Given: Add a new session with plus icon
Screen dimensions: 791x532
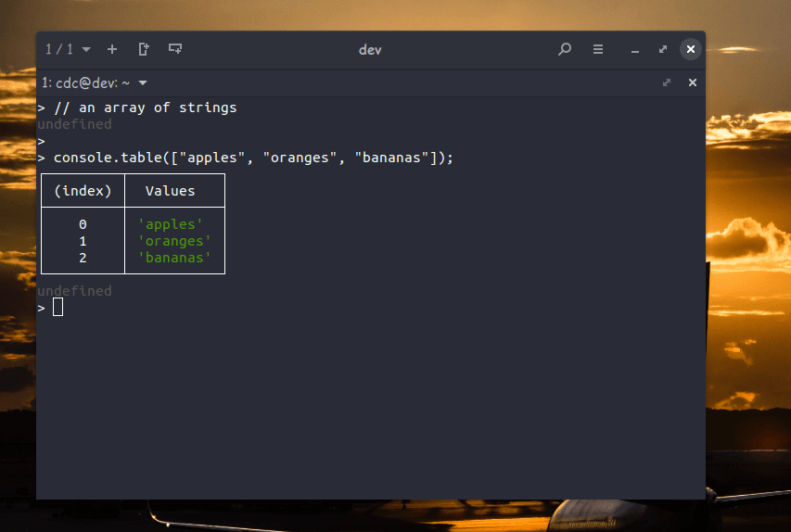Looking at the screenshot, I should click(112, 49).
